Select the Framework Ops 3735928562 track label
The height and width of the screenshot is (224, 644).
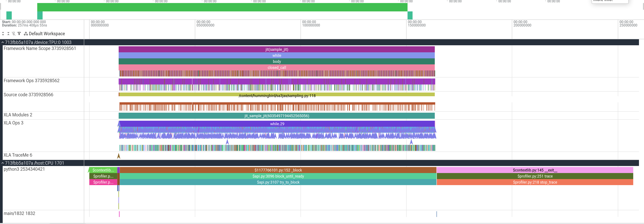[x=32, y=80]
